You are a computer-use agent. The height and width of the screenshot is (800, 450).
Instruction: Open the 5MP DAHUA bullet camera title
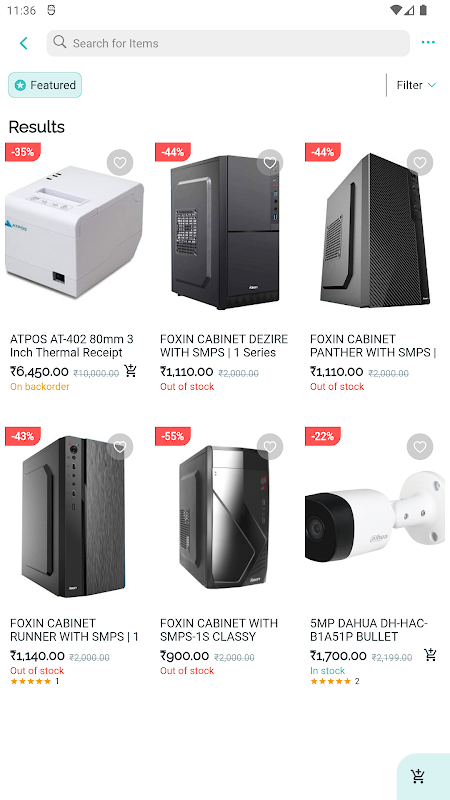coord(369,630)
